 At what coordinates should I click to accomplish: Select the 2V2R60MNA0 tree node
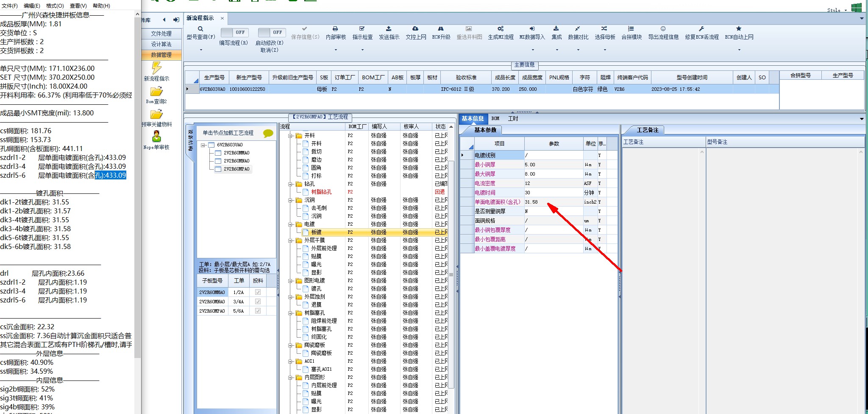[236, 161]
